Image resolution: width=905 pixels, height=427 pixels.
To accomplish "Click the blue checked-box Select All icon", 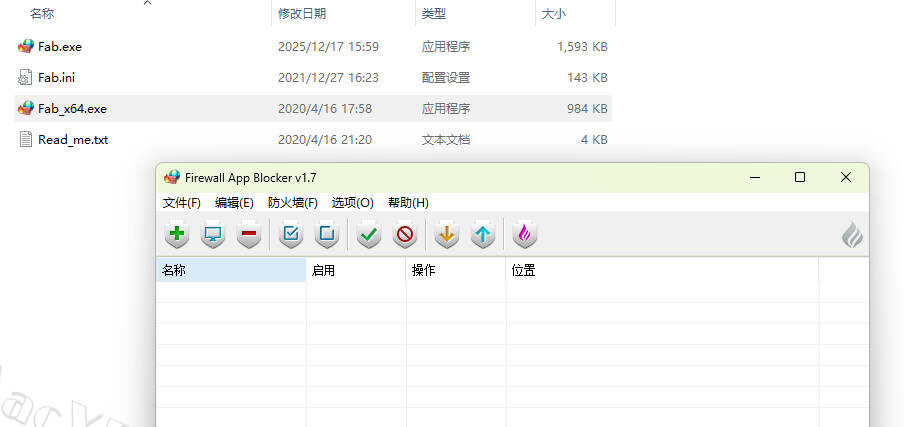I will coord(291,235).
